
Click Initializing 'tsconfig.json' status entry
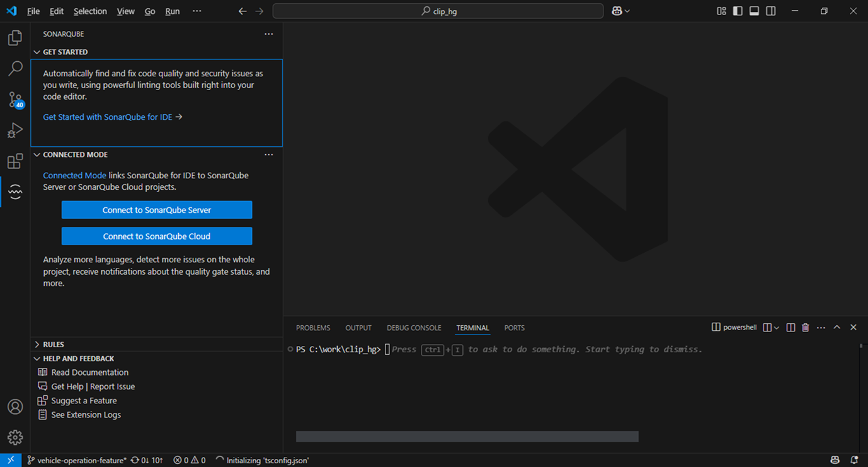(262, 460)
